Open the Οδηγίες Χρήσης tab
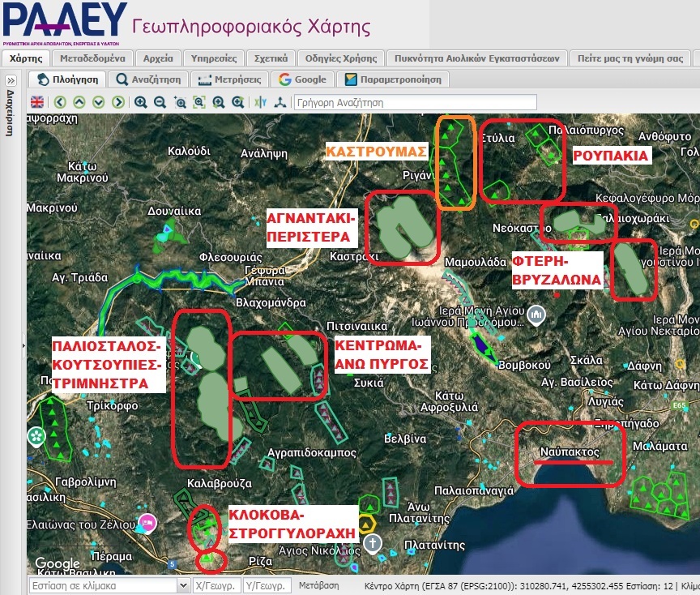 [341, 58]
